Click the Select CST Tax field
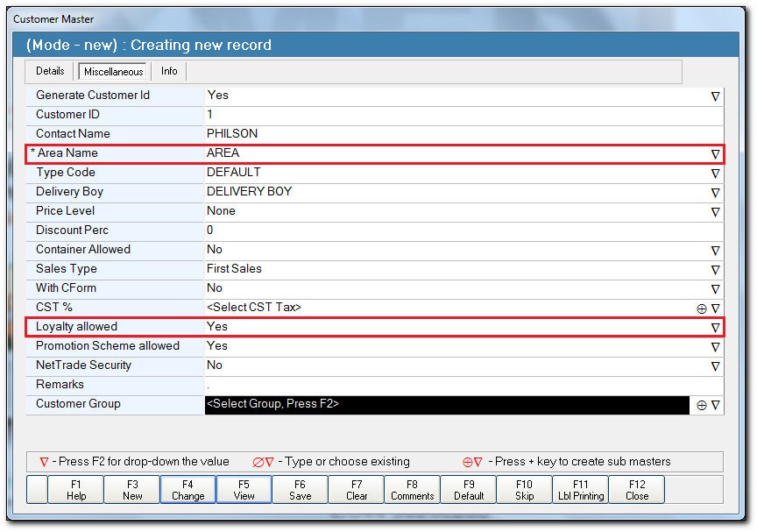 449,308
